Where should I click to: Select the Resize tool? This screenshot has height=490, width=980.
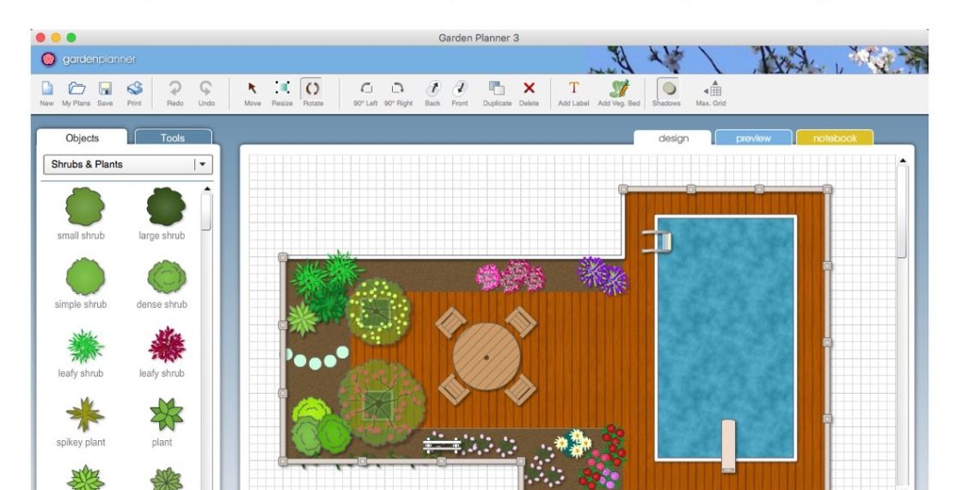click(x=282, y=89)
